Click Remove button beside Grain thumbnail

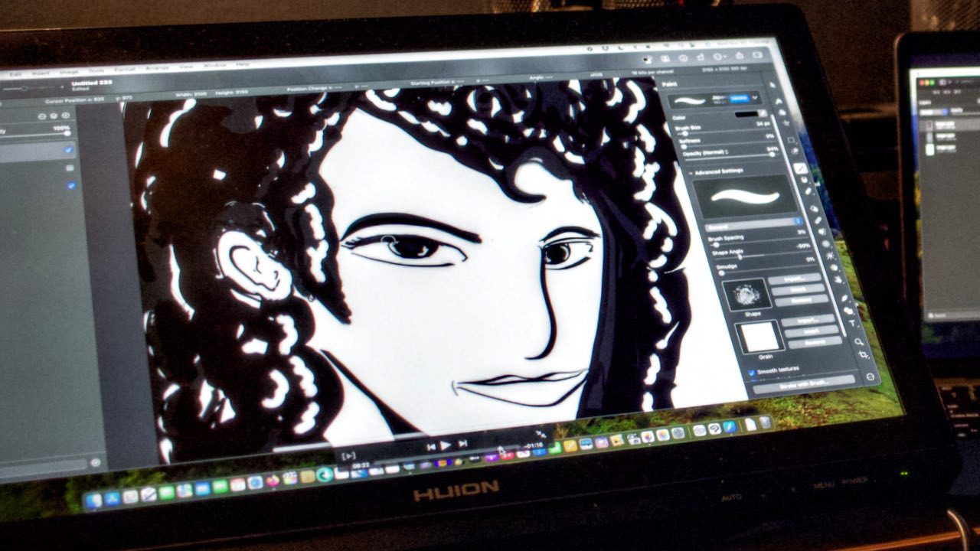(x=816, y=343)
